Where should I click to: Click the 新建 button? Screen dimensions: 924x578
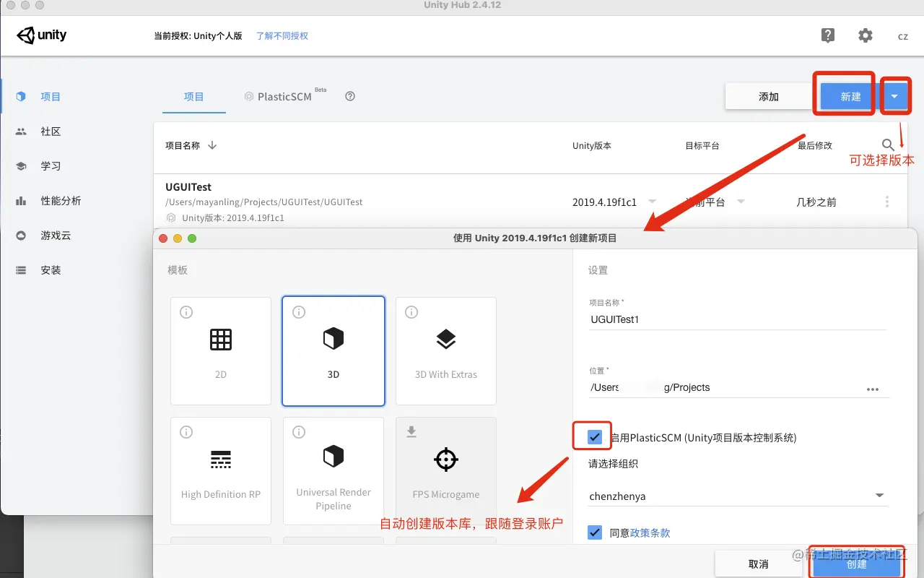[851, 97]
